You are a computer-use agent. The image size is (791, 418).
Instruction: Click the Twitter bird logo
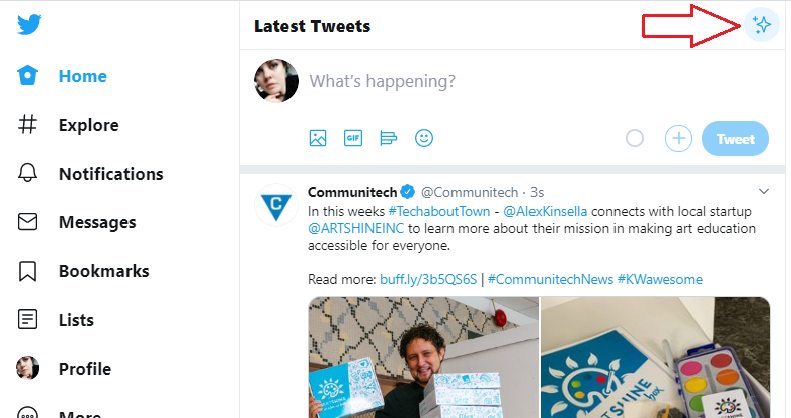(28, 26)
